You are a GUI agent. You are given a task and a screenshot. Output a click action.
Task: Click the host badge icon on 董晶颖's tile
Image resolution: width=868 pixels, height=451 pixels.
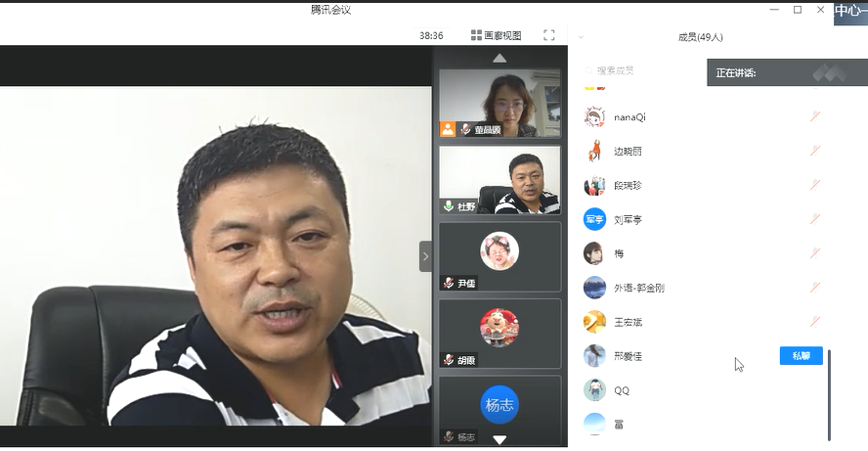click(448, 128)
